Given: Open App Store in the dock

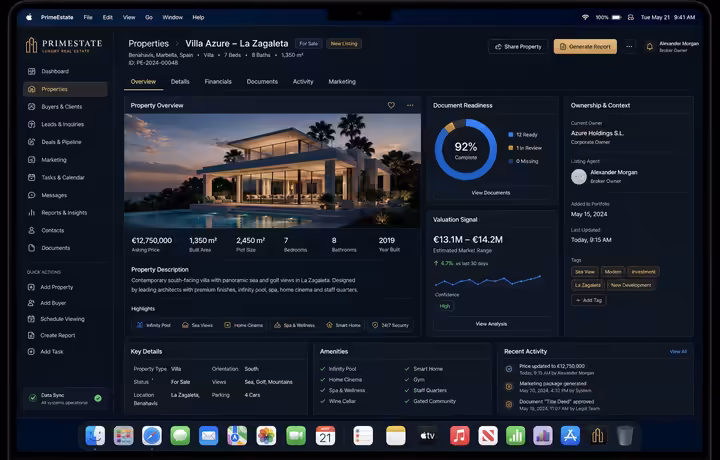Looking at the screenshot, I should coord(570,436).
